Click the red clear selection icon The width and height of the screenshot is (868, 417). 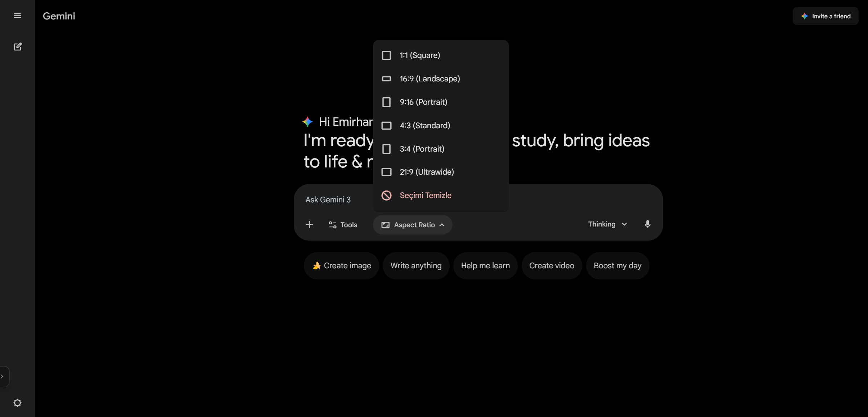point(386,195)
